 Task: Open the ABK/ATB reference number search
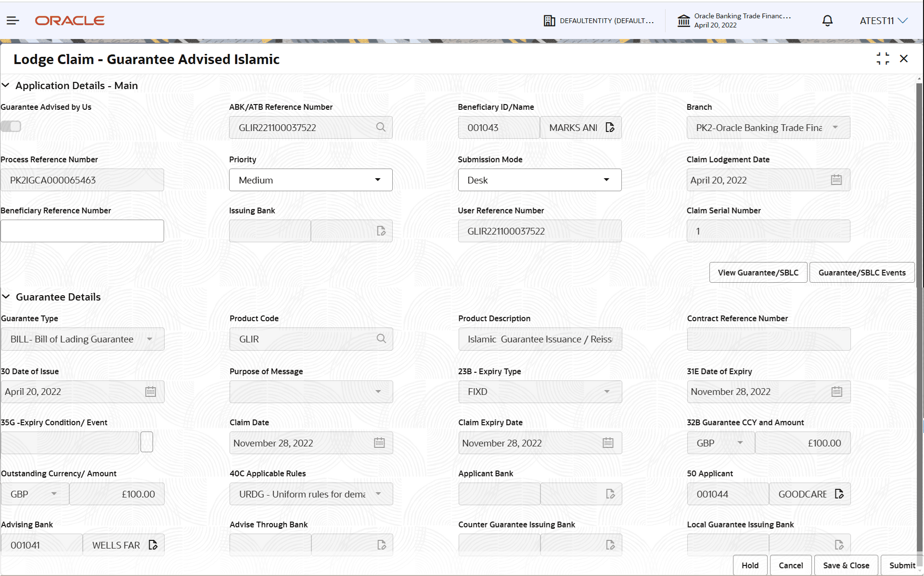pyautogui.click(x=381, y=127)
